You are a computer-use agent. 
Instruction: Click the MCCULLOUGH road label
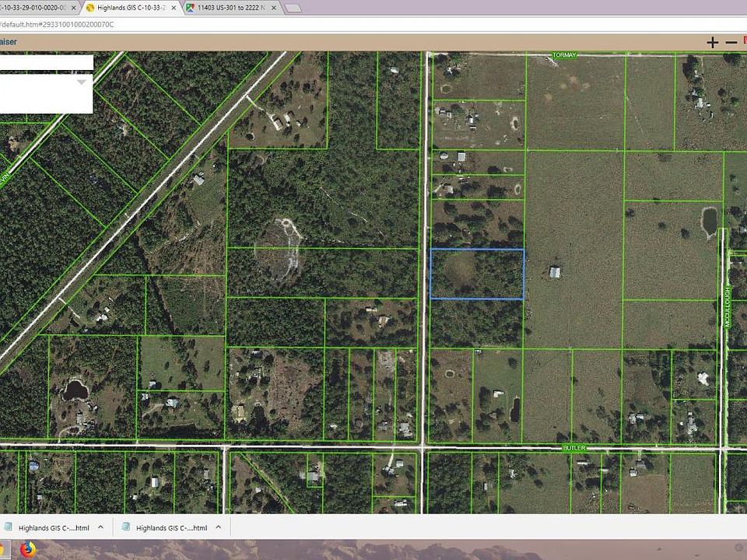727,307
